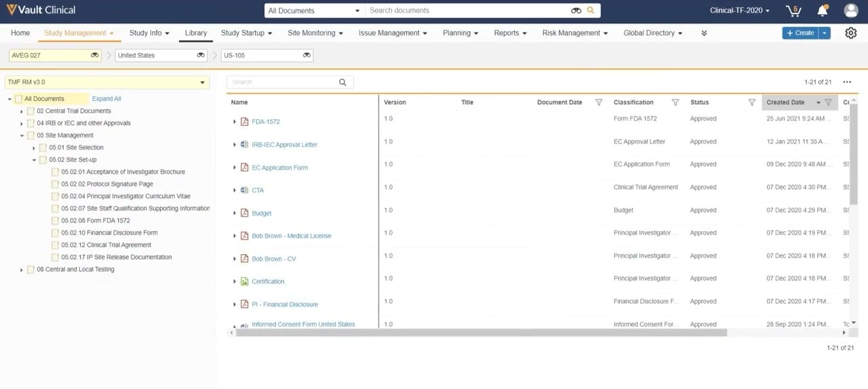This screenshot has height=389, width=868.
Task: Click document icon beside CTA
Action: coord(245,190)
